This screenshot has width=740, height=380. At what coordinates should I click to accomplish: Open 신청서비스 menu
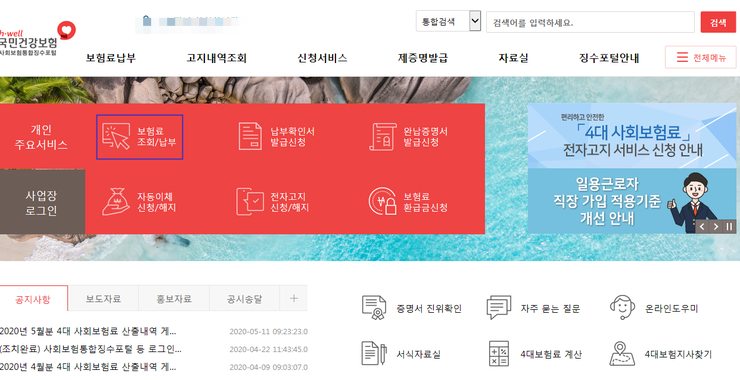[322, 58]
